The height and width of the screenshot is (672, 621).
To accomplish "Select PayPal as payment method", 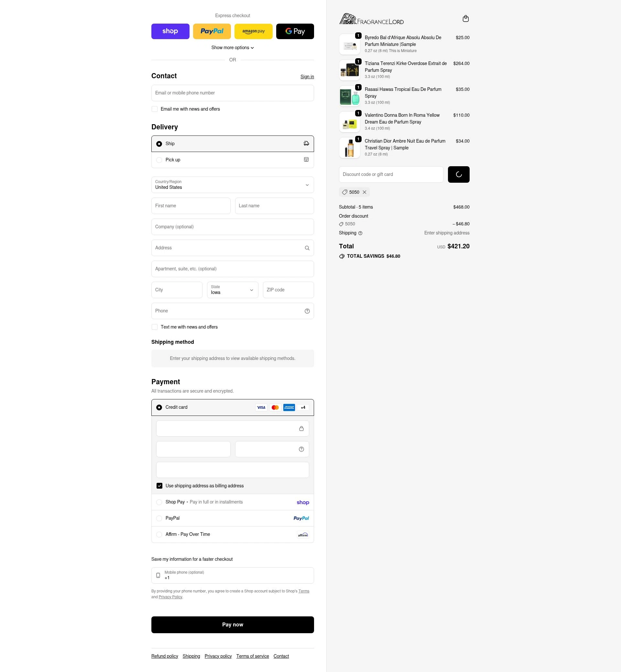I will tap(233, 518).
